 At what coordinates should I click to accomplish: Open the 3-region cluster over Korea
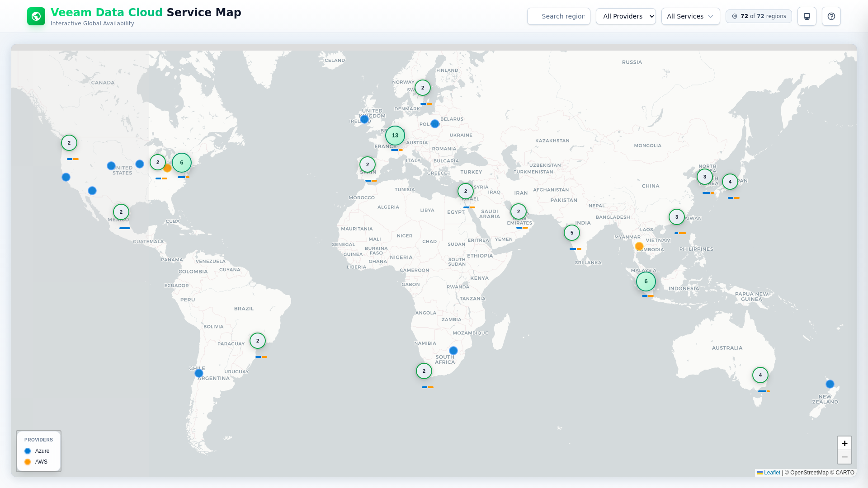click(705, 177)
